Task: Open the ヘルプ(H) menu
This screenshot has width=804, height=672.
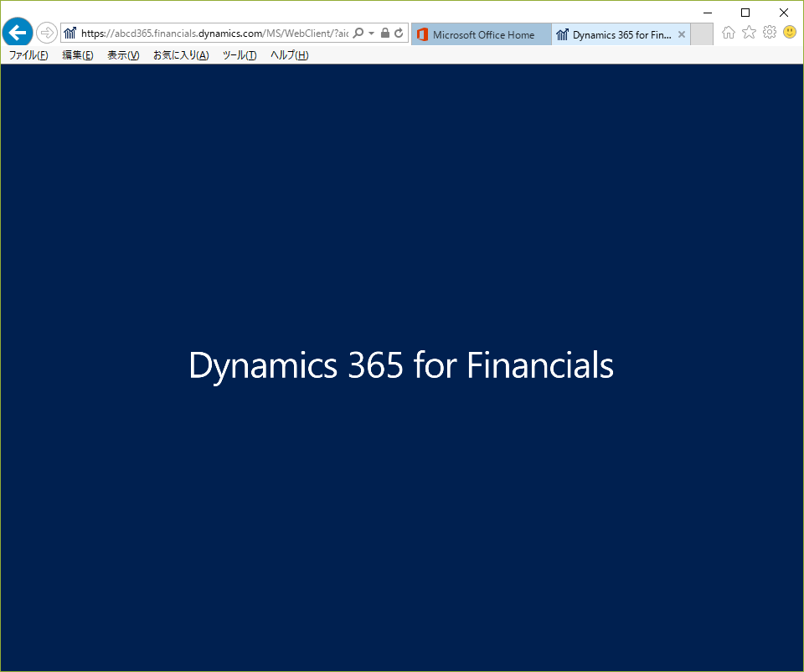Action: (x=289, y=55)
